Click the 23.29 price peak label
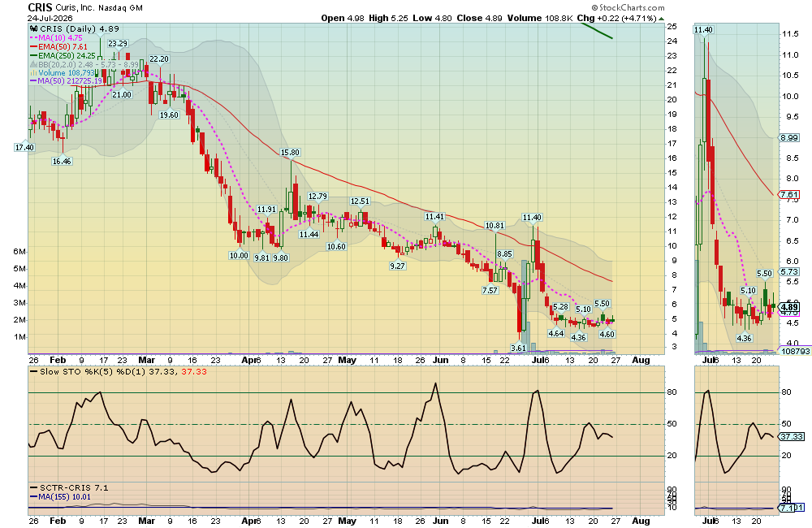 pyautogui.click(x=118, y=44)
